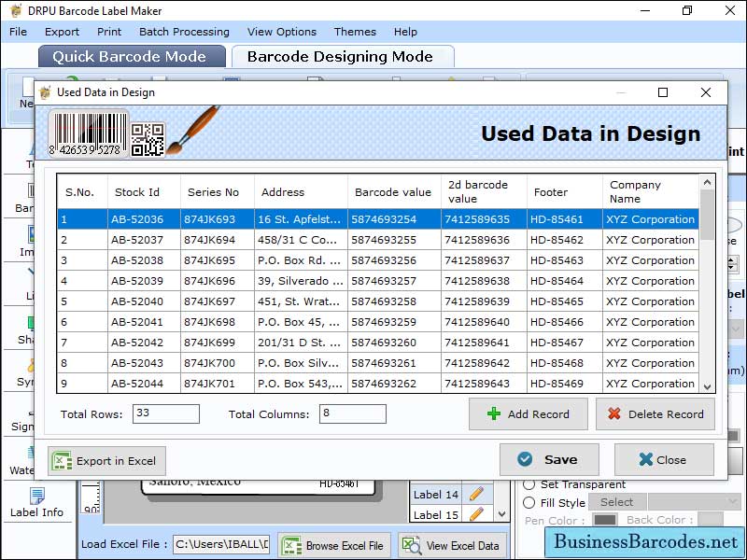Save the used data changes
Screen dimensions: 747x560
(x=548, y=459)
